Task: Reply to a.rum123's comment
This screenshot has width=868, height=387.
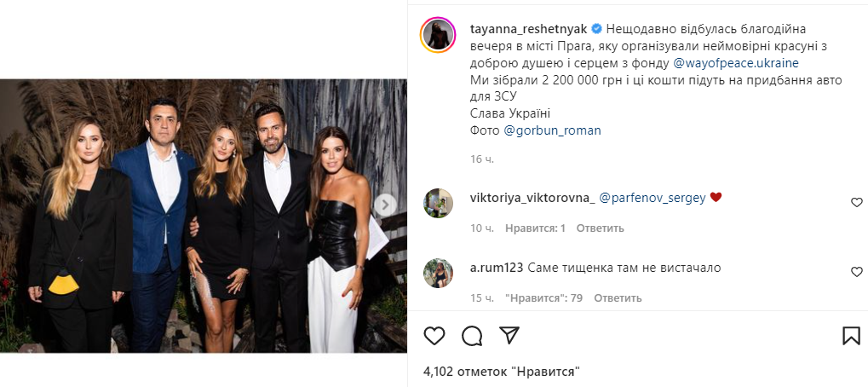Action: coord(618,298)
